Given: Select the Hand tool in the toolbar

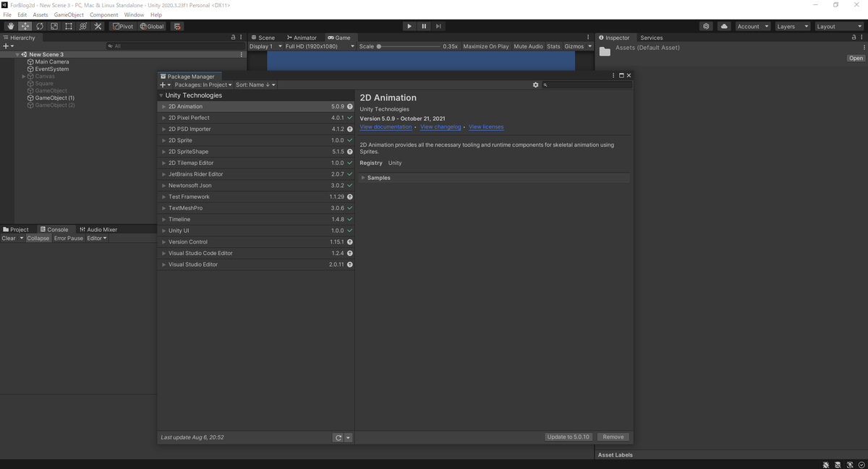Looking at the screenshot, I should (x=10, y=26).
